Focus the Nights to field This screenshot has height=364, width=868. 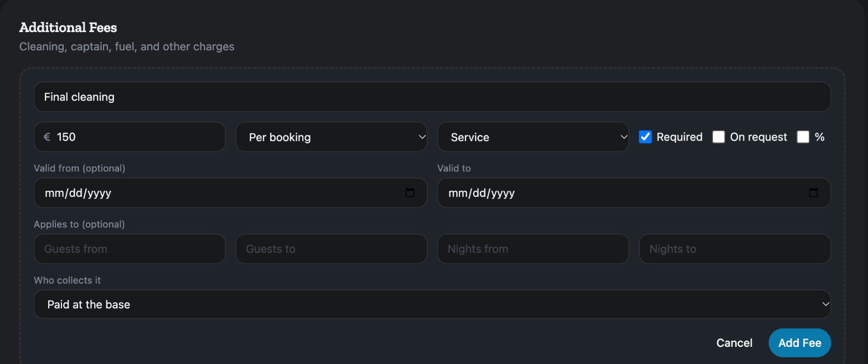point(735,249)
